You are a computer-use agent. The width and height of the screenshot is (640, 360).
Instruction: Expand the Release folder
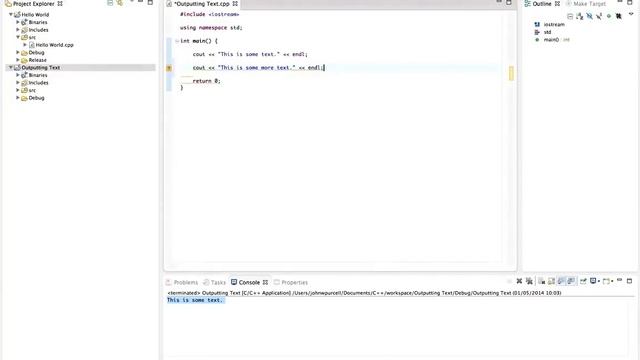tap(18, 60)
